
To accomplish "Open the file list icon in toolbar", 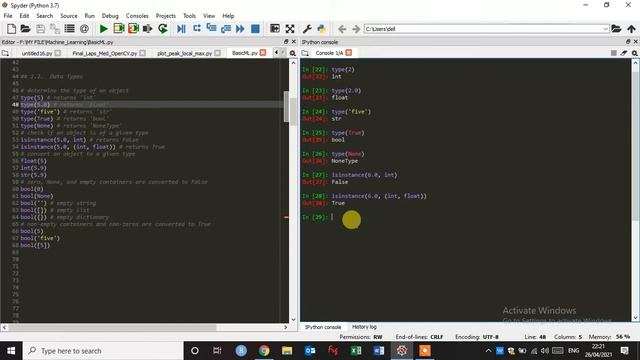I will pos(69,29).
